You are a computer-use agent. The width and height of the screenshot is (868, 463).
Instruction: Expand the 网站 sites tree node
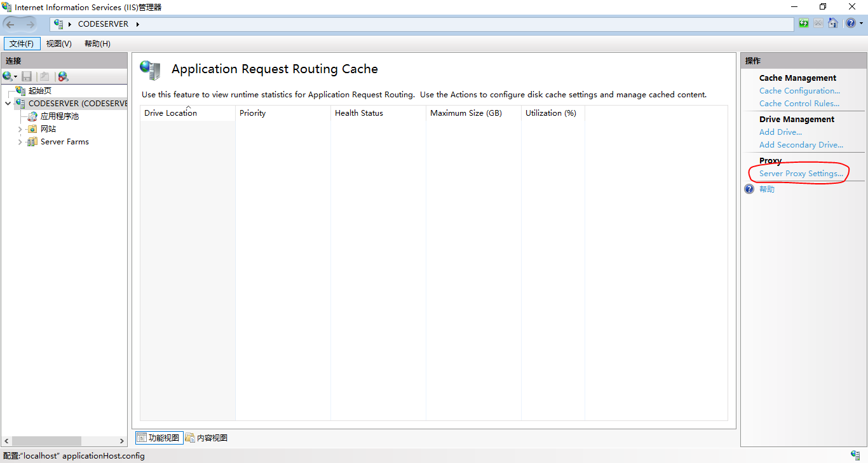click(x=20, y=129)
